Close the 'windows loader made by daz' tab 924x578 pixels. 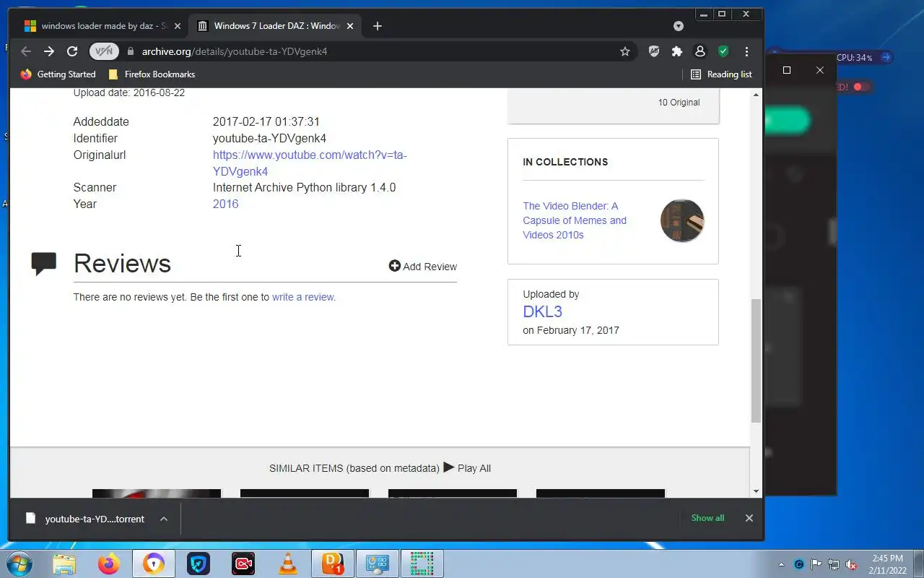coord(178,26)
